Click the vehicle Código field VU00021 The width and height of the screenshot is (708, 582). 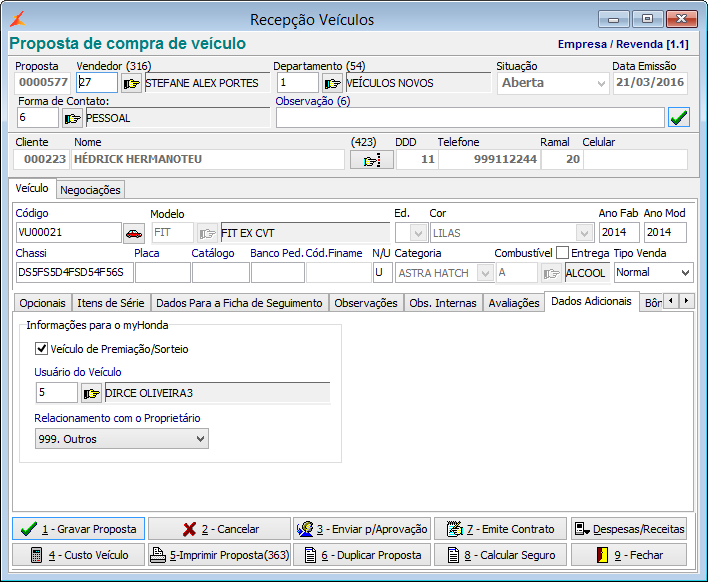69,233
